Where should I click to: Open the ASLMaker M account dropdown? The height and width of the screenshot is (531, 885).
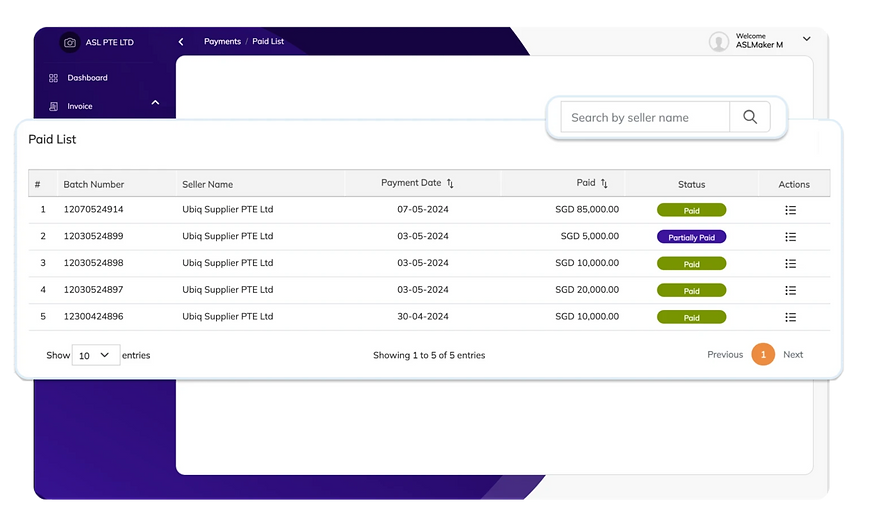pyautogui.click(x=807, y=39)
